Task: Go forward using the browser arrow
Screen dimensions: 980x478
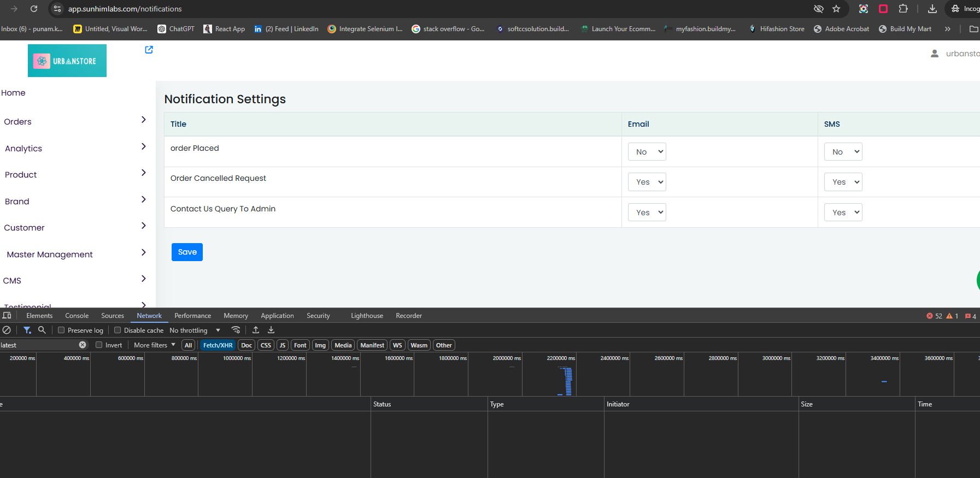Action: (x=14, y=9)
